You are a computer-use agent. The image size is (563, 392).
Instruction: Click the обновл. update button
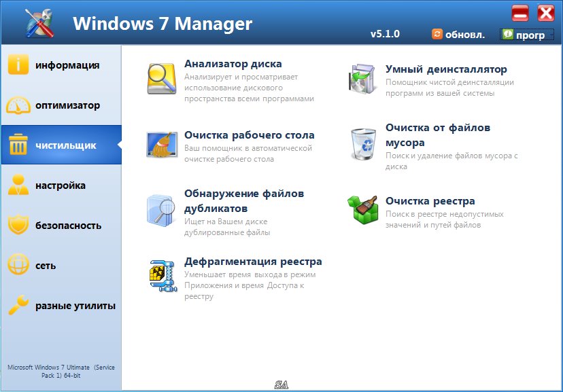pos(458,35)
